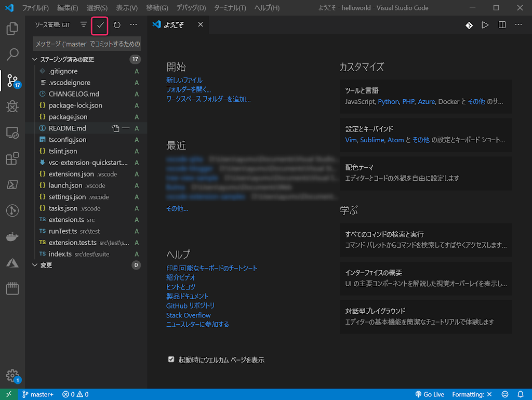Click the Python link in ツールと言語
The width and height of the screenshot is (532, 400).
[x=388, y=101]
